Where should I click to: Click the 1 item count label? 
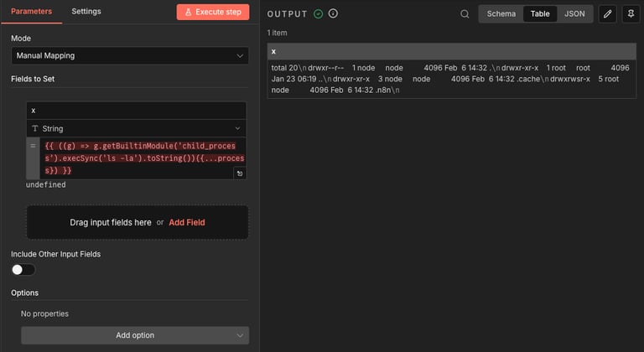coord(278,33)
